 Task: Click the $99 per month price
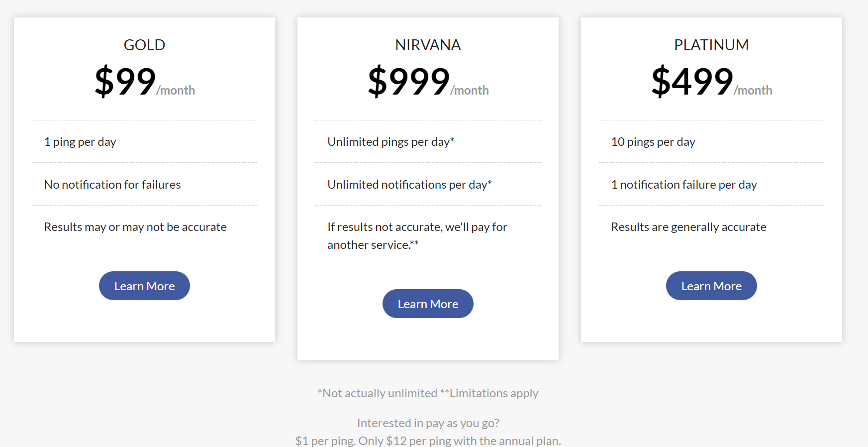[144, 82]
